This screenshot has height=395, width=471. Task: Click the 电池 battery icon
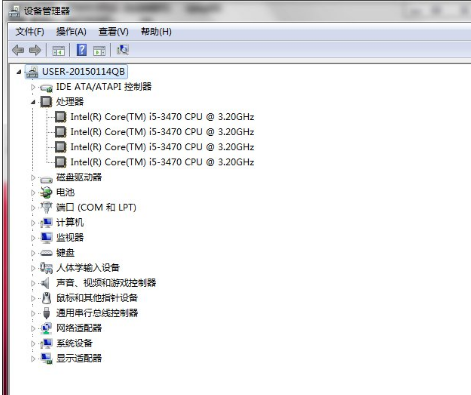click(46, 192)
